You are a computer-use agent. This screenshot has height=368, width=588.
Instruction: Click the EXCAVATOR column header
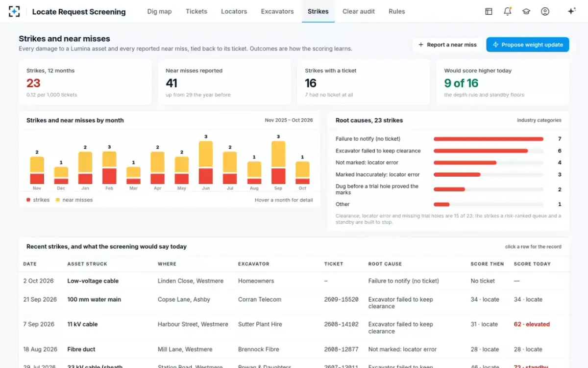coord(254,264)
